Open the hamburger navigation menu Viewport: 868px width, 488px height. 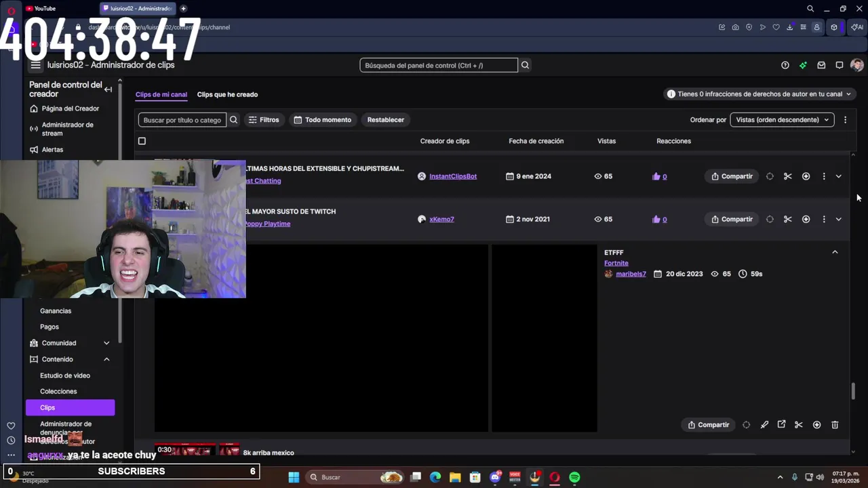[x=35, y=65]
